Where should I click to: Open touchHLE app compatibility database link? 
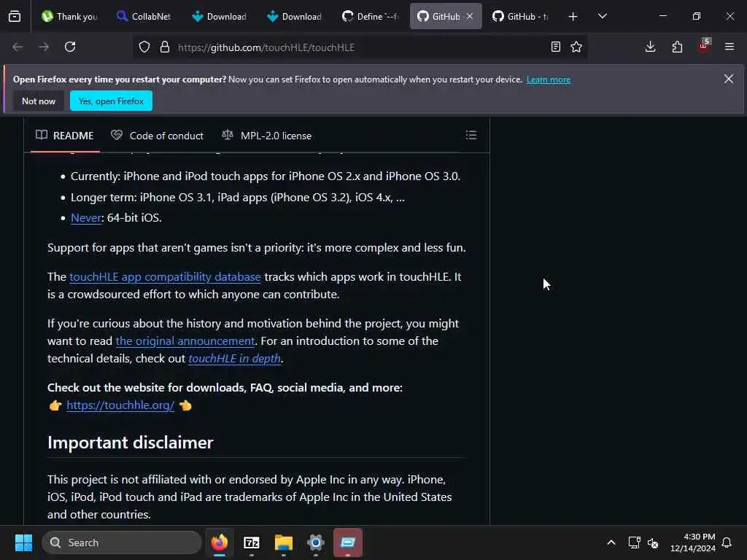(x=166, y=276)
